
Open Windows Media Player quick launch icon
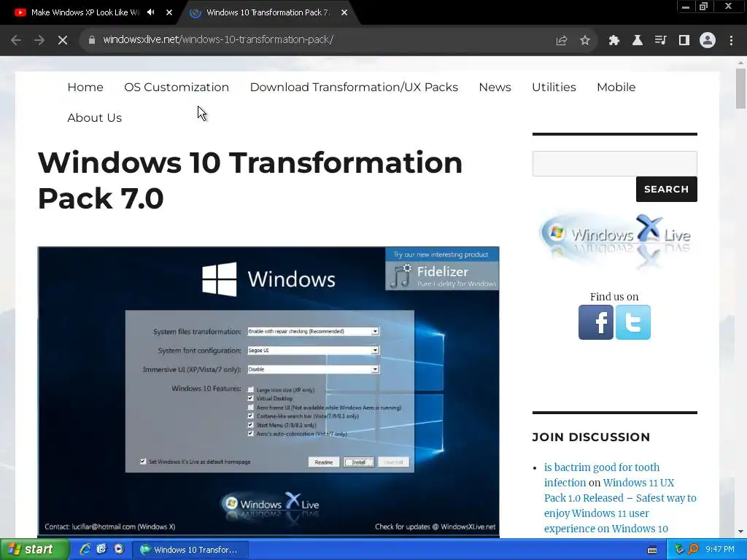[119, 550]
